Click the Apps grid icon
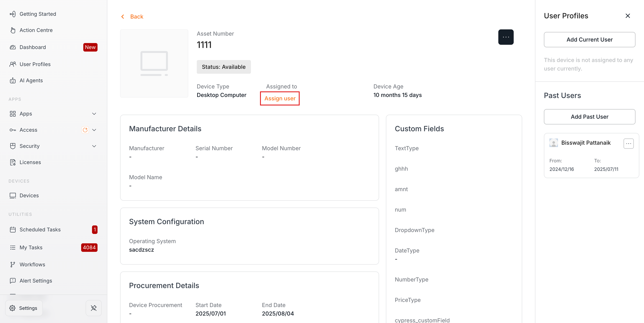 13,114
